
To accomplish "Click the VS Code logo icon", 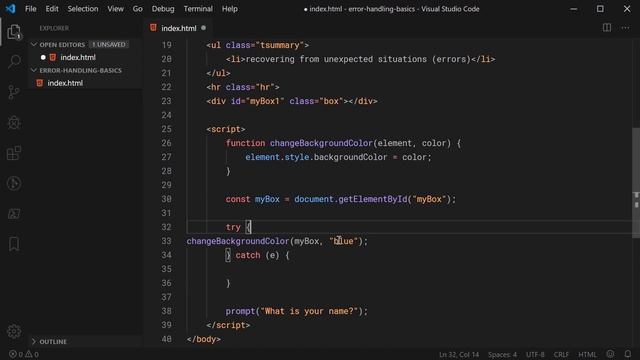I will coord(10,9).
